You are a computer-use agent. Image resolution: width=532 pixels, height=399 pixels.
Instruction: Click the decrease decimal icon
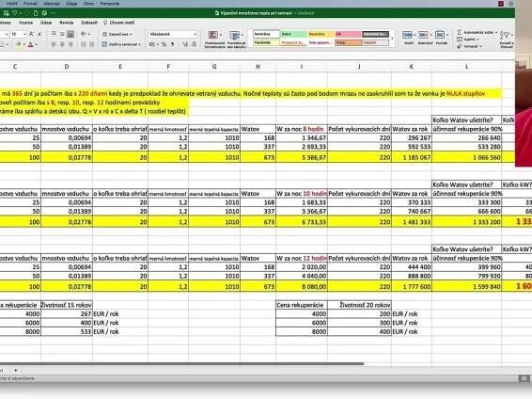[194, 44]
